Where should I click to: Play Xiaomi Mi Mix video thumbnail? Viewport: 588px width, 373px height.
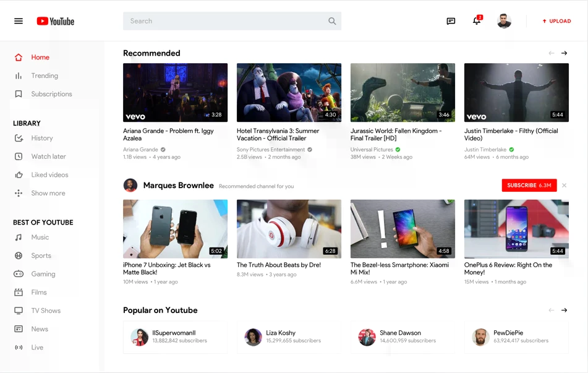(x=403, y=229)
